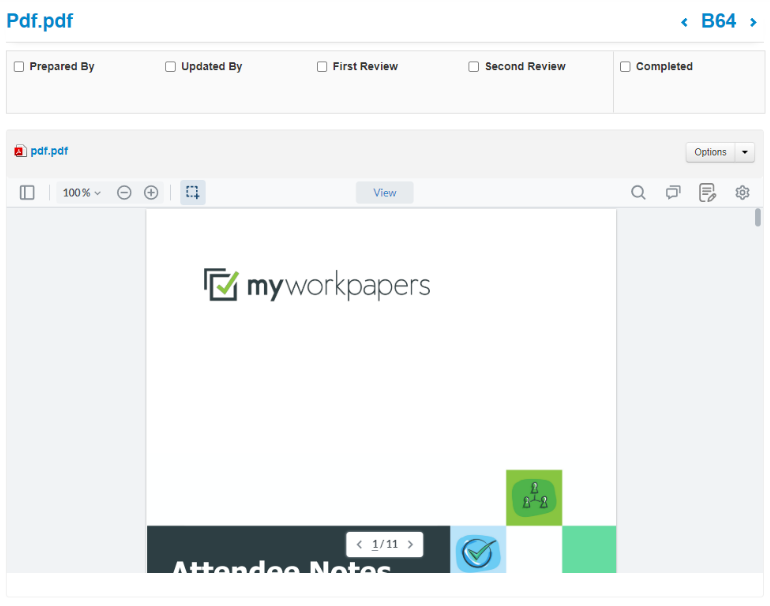Open the 100% zoom level dropdown
Screen dimensions: 770x606
click(x=82, y=192)
